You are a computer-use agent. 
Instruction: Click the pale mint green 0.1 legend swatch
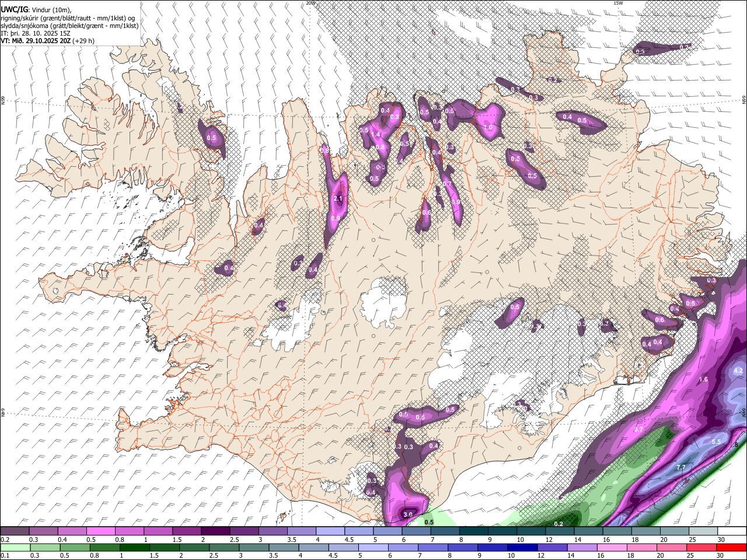tap(15, 547)
